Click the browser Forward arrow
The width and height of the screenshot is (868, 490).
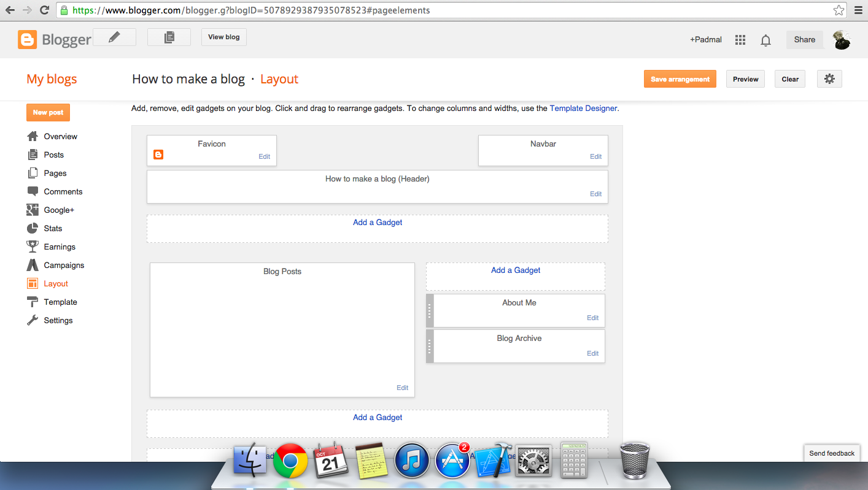pyautogui.click(x=27, y=10)
